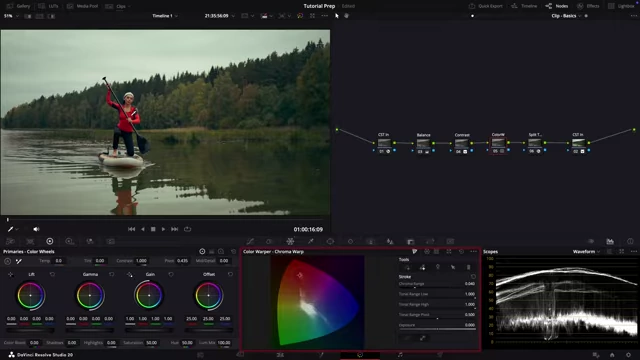Click Quick Export button
This screenshot has width=640, height=360.
(485, 6)
